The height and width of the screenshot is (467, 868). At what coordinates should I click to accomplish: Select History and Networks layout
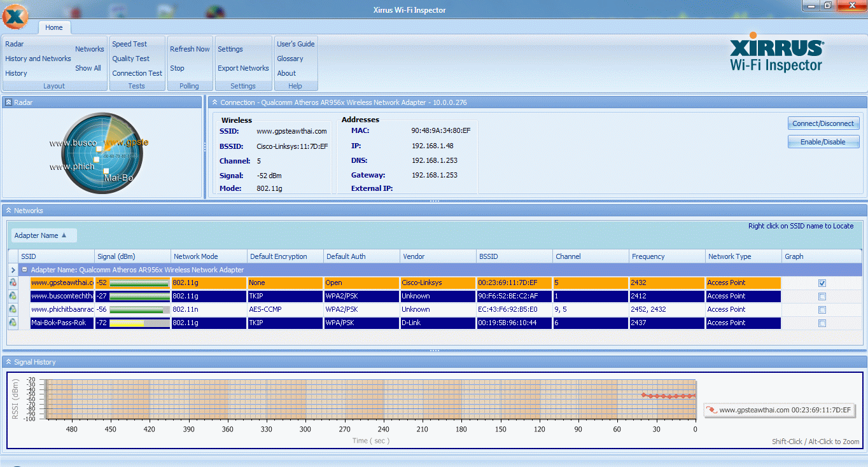point(38,59)
